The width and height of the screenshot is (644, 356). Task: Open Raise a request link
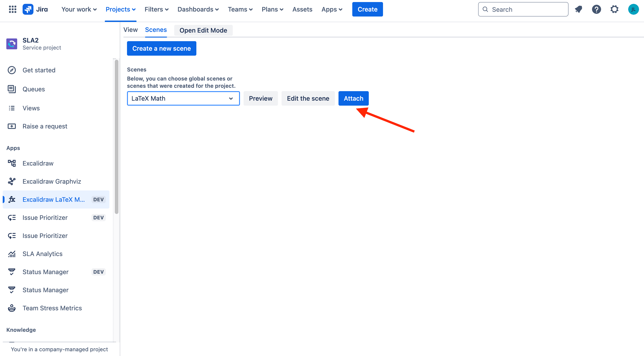[56, 126]
